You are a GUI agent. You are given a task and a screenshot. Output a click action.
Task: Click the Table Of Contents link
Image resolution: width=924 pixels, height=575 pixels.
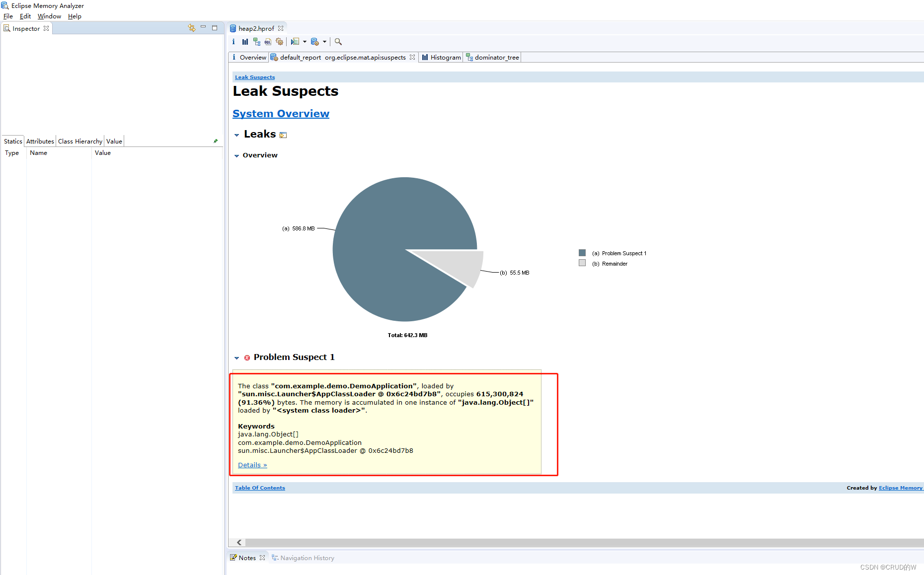click(260, 488)
